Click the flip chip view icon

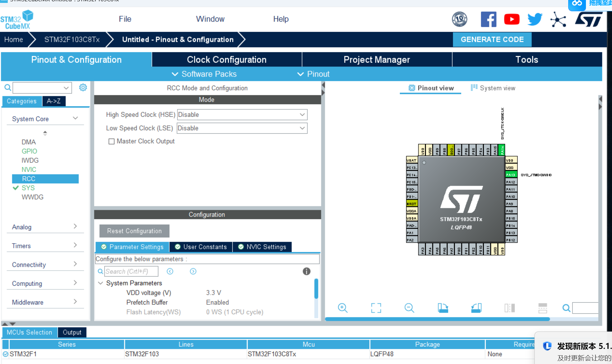point(510,308)
